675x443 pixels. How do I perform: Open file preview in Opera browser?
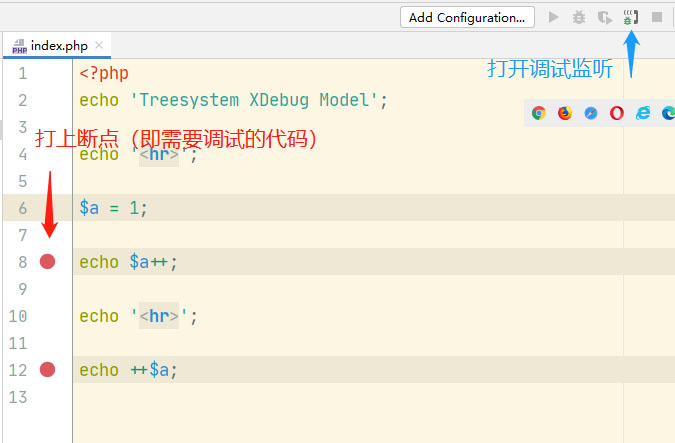pyautogui.click(x=616, y=113)
